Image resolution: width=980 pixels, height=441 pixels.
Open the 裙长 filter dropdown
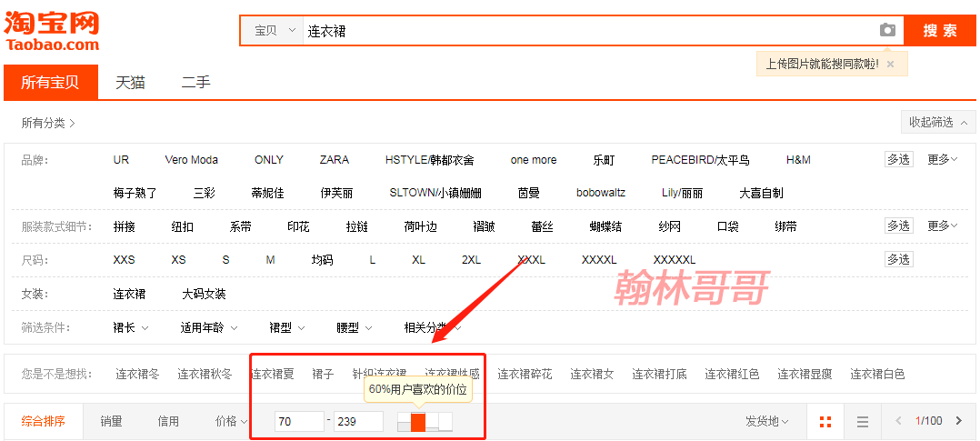pos(131,327)
